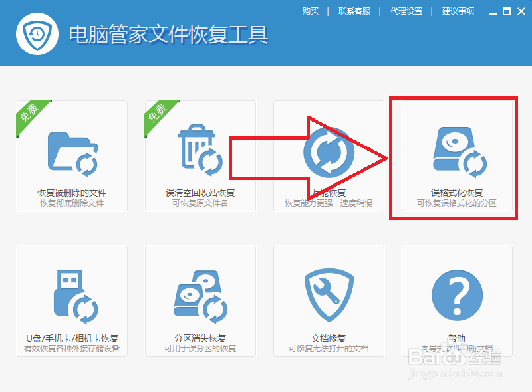Click the double disk icon for 分区消失恢复
532x392 pixels.
point(201,297)
